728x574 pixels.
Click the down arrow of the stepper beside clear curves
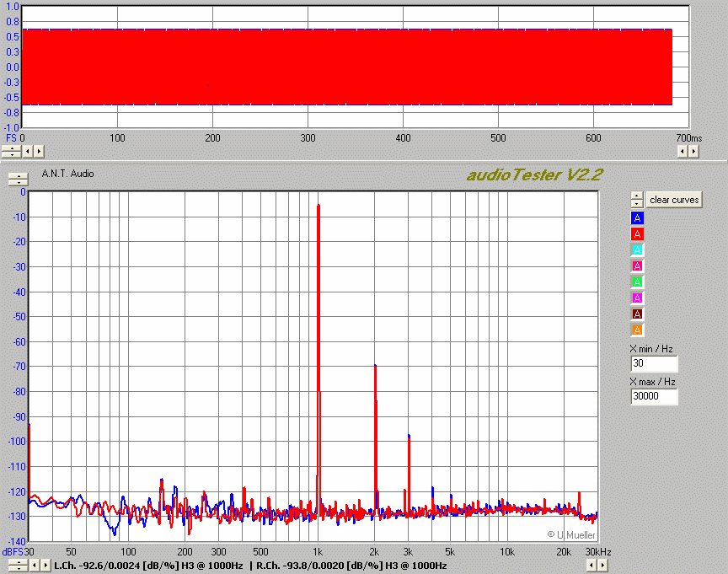[x=637, y=204]
